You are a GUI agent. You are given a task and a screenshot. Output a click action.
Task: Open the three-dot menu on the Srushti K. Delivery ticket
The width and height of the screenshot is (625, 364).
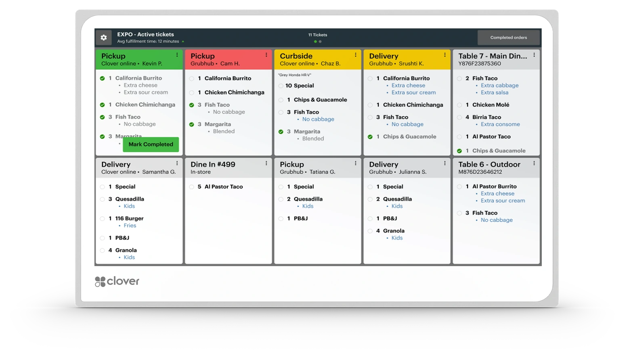pyautogui.click(x=445, y=55)
